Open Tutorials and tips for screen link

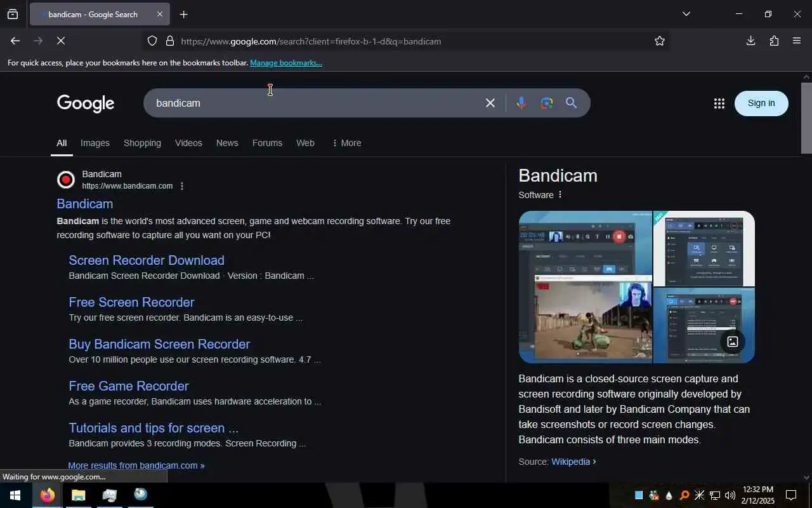tap(154, 428)
